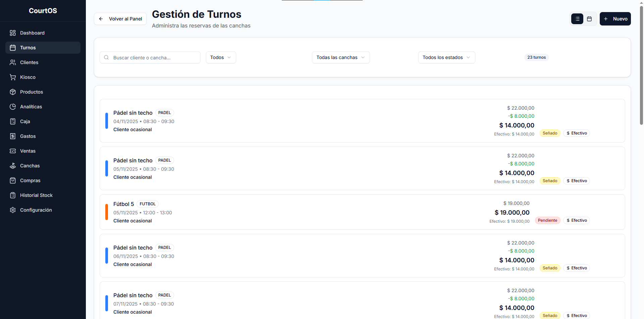
Task: Click the Analíticas pie chart icon
Action: coord(13,107)
